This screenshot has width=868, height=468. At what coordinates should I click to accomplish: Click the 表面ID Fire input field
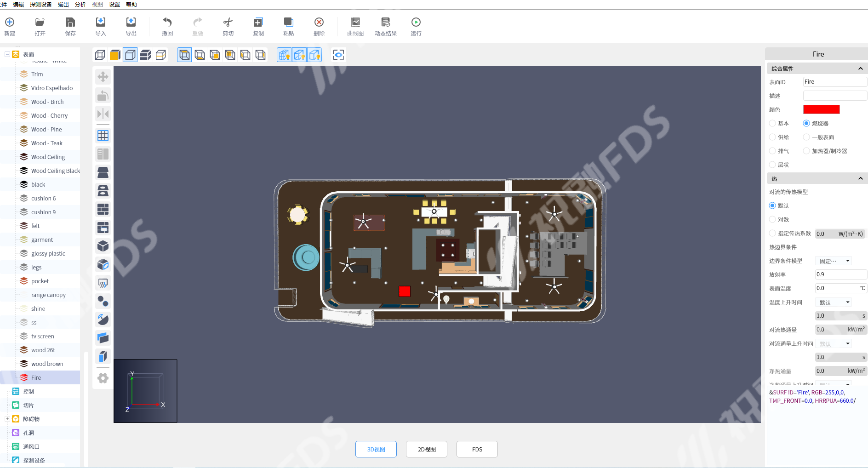[835, 82]
